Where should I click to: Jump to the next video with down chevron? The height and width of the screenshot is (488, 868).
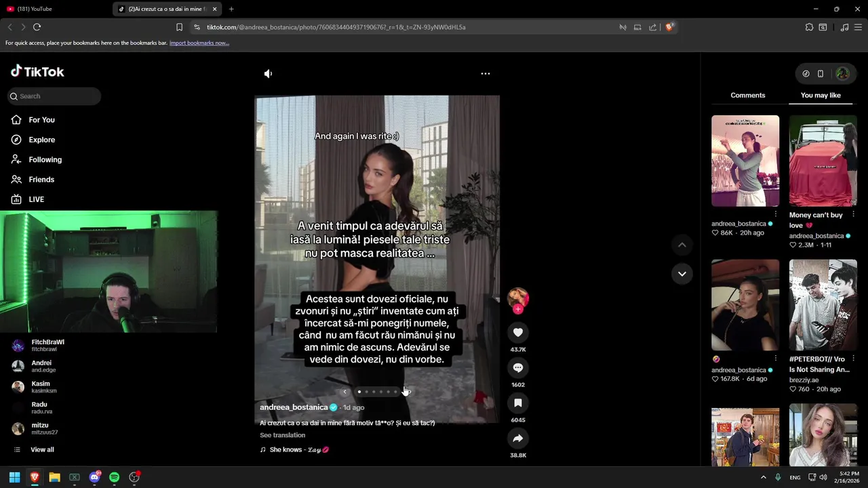point(682,274)
